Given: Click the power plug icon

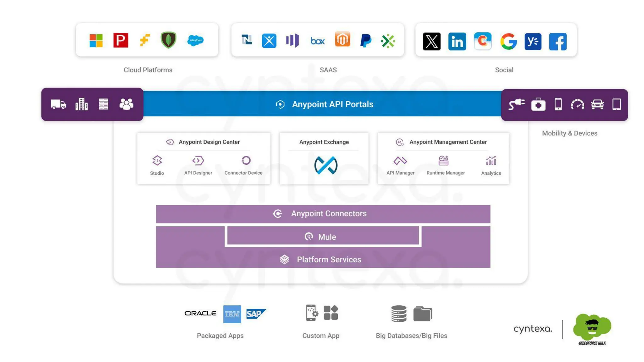Looking at the screenshot, I should [x=517, y=104].
